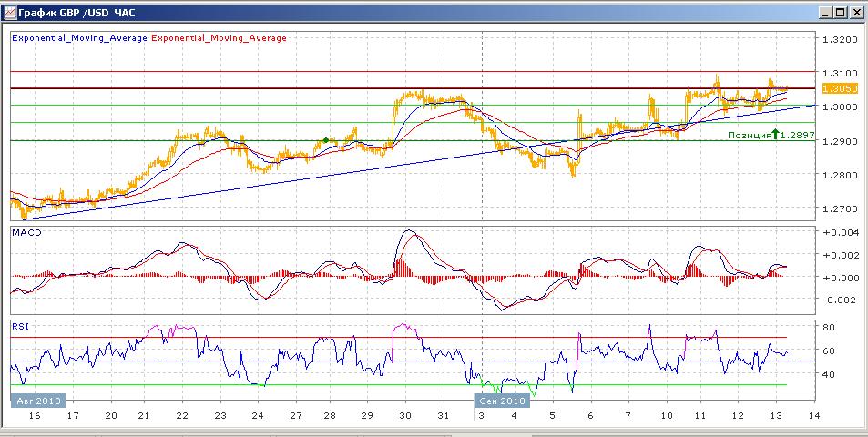
Task: Click the green position arrow at 1.2897
Action: pos(775,135)
